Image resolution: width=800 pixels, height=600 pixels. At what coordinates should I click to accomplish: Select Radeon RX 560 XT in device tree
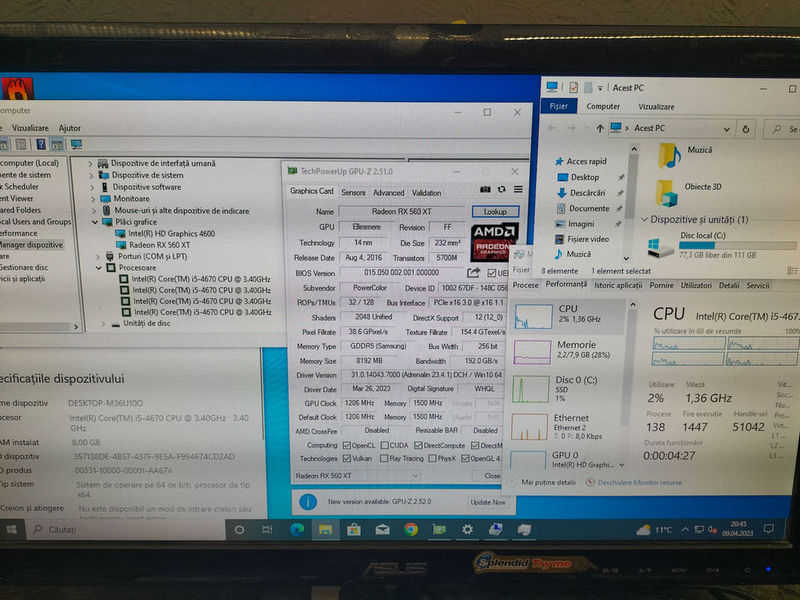pos(159,245)
